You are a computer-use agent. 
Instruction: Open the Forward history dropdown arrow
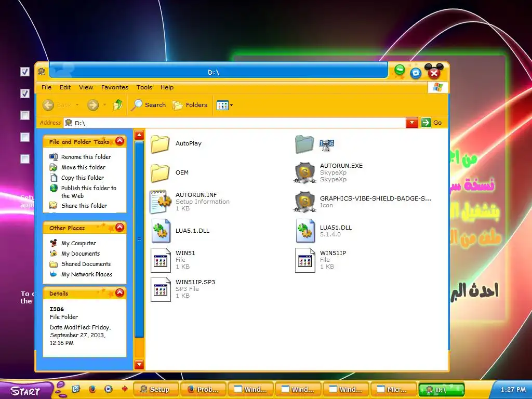(x=104, y=105)
